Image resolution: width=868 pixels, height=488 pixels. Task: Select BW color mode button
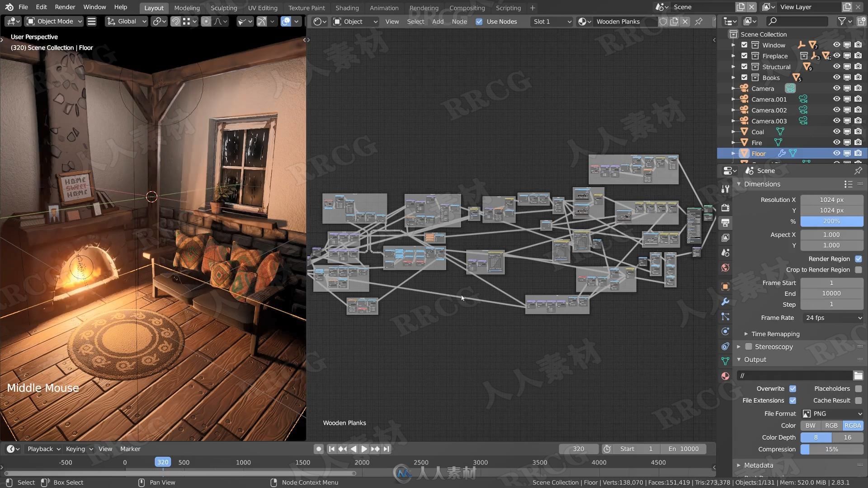tap(811, 426)
